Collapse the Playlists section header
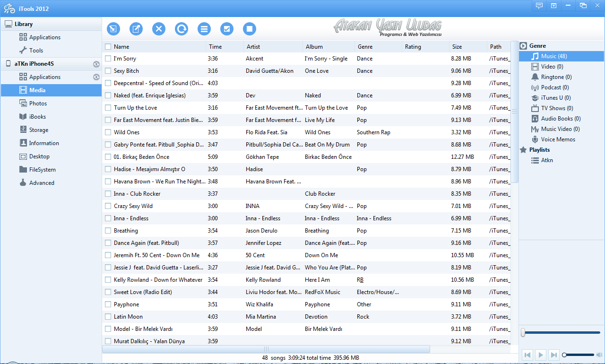This screenshot has width=605, height=364. tap(561, 150)
